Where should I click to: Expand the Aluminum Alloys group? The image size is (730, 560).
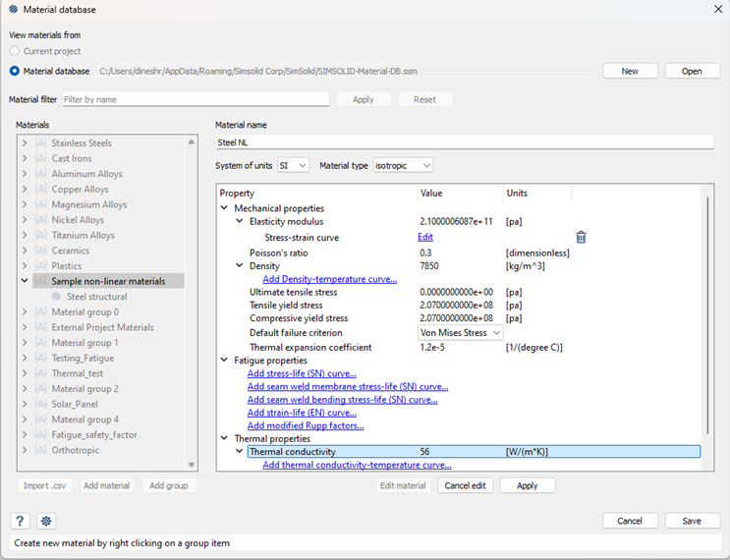coord(24,174)
